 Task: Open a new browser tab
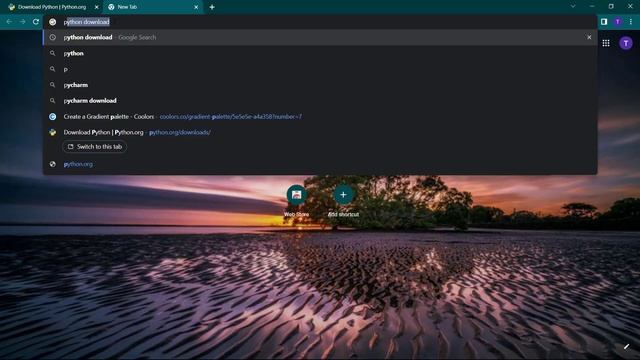point(212,7)
